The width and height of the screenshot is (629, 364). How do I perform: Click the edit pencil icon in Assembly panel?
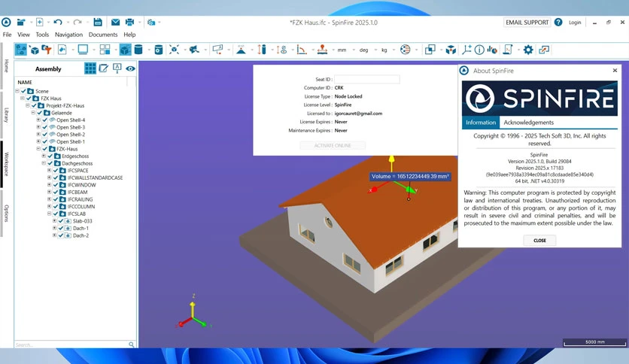pyautogui.click(x=104, y=68)
